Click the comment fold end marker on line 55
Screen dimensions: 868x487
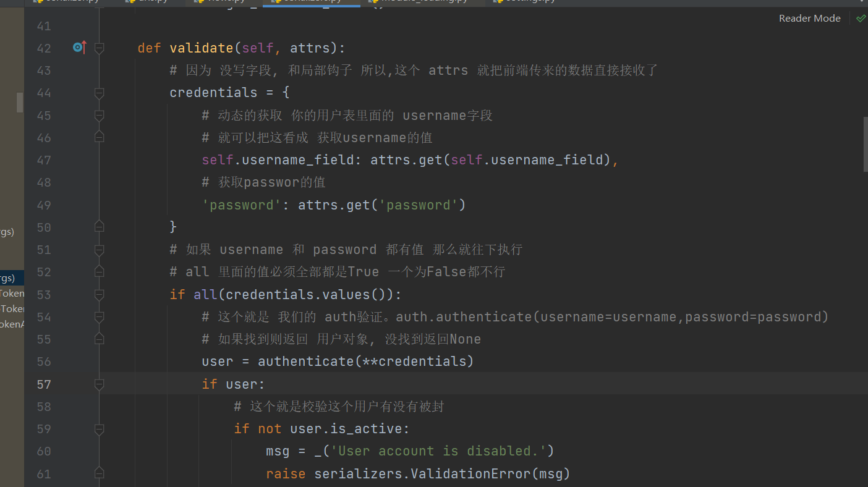pos(99,339)
